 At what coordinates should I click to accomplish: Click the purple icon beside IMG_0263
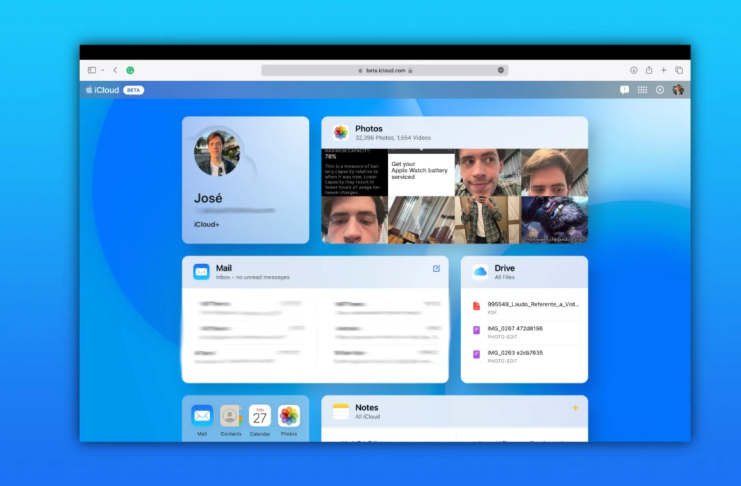pyautogui.click(x=476, y=354)
